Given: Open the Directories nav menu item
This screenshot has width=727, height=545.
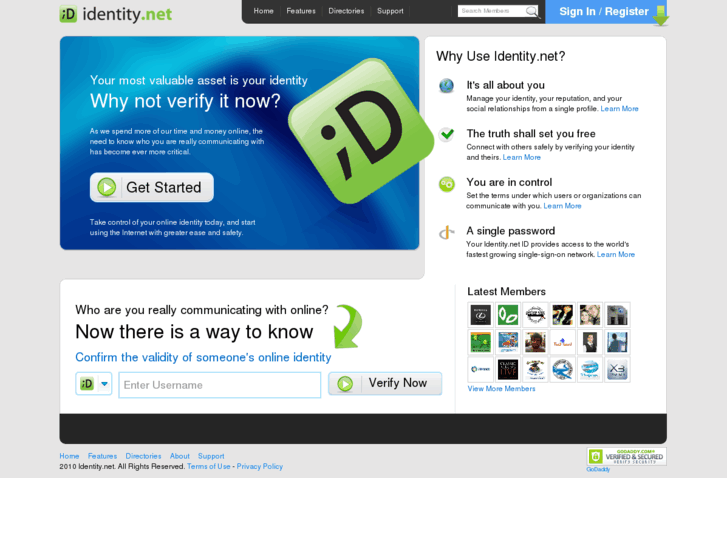Looking at the screenshot, I should [x=346, y=11].
